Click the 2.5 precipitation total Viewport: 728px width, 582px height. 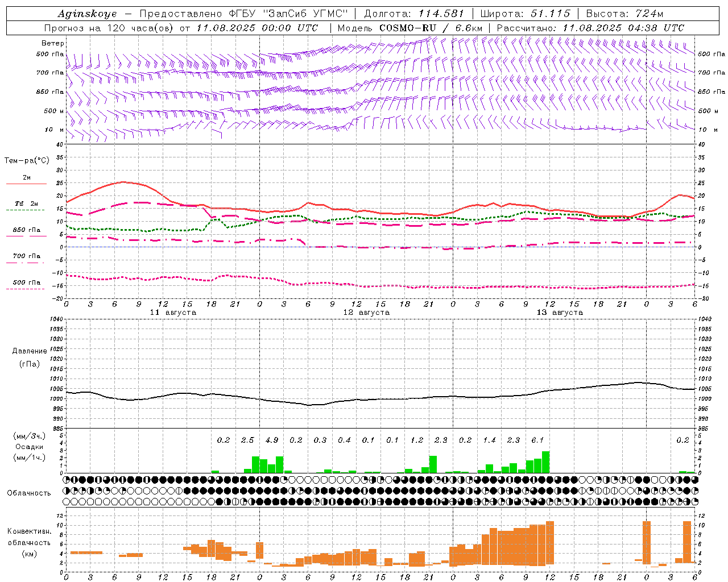tap(247, 440)
